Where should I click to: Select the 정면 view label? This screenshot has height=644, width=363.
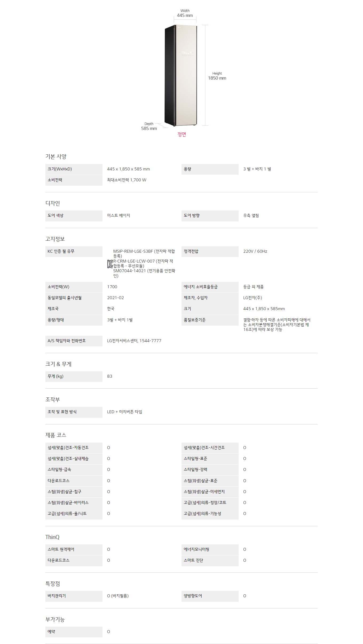pyautogui.click(x=182, y=134)
